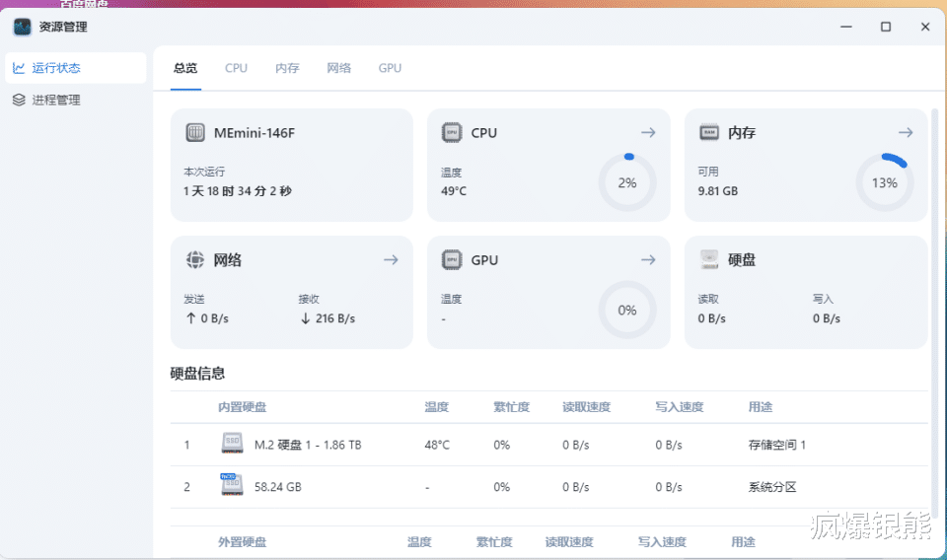The image size is (947, 560).
Task: Switch to the 网络 tab
Action: [x=338, y=68]
